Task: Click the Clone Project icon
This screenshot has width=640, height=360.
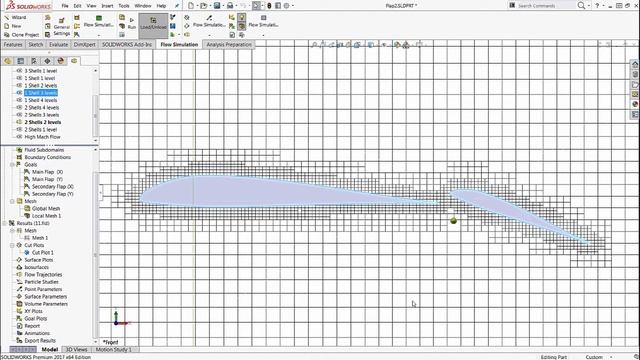Action: [x=7, y=35]
